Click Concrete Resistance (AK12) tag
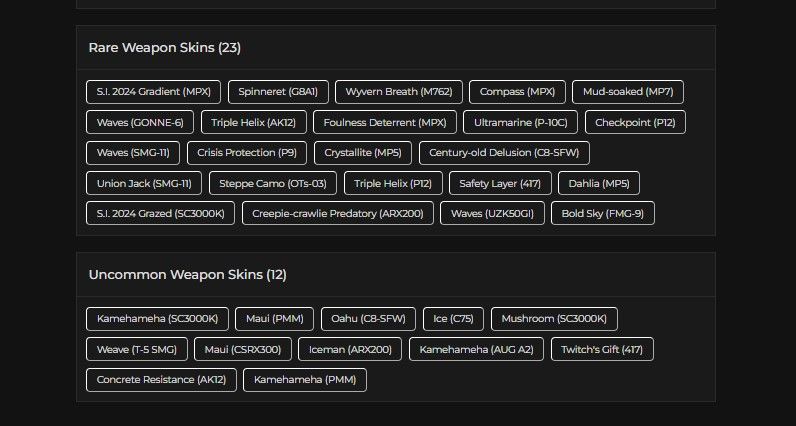 161,380
